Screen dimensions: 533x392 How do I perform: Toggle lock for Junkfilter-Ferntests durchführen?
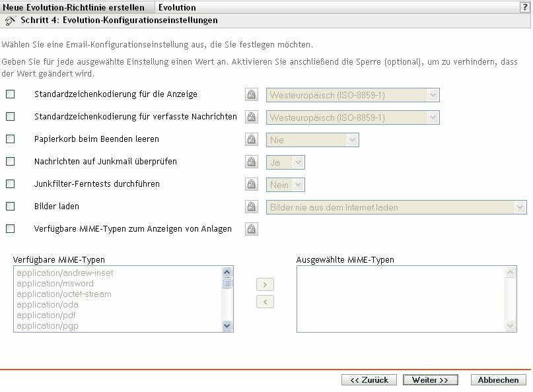(252, 184)
